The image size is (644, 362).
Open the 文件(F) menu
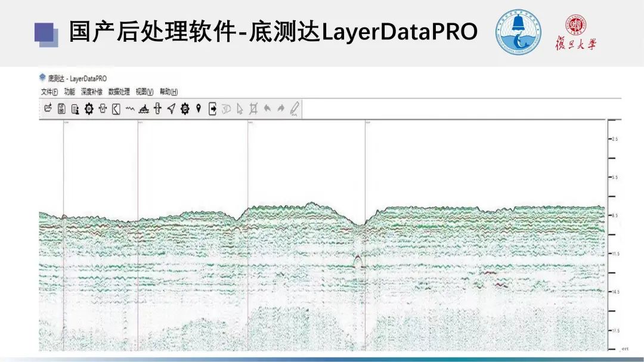pyautogui.click(x=49, y=92)
